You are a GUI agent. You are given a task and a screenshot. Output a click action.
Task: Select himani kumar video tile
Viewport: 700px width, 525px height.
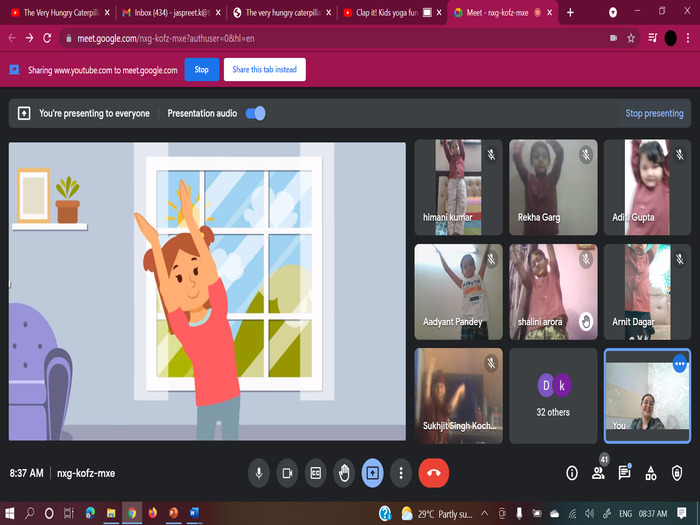coord(458,187)
